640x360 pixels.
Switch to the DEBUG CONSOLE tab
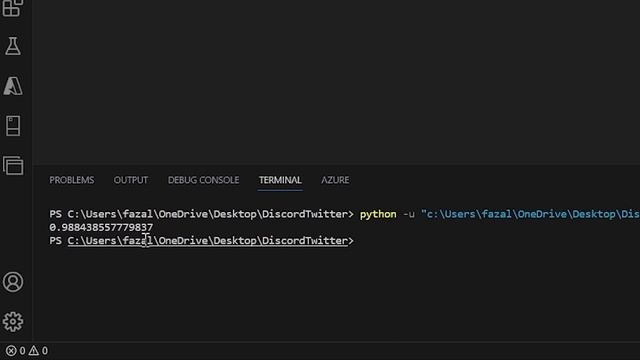coord(204,180)
